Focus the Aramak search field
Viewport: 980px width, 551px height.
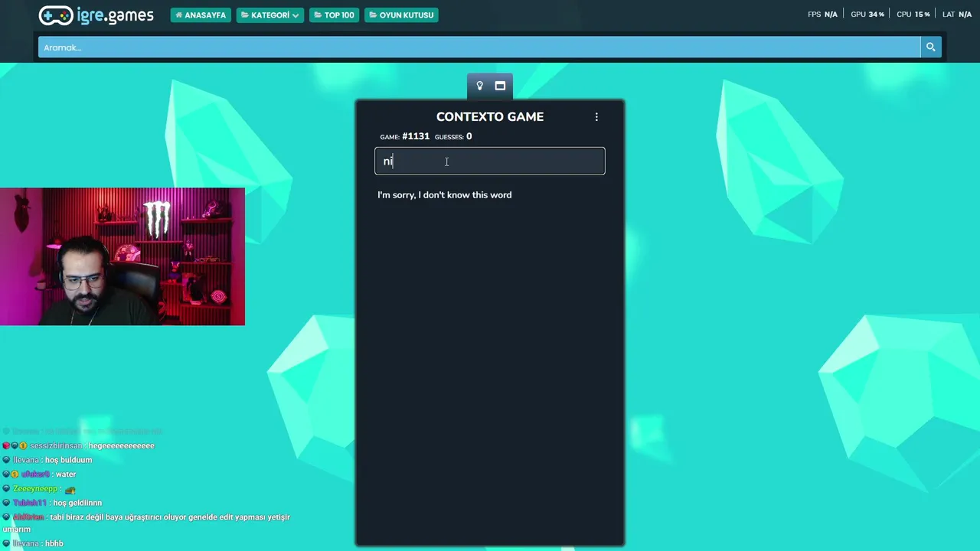(x=479, y=47)
